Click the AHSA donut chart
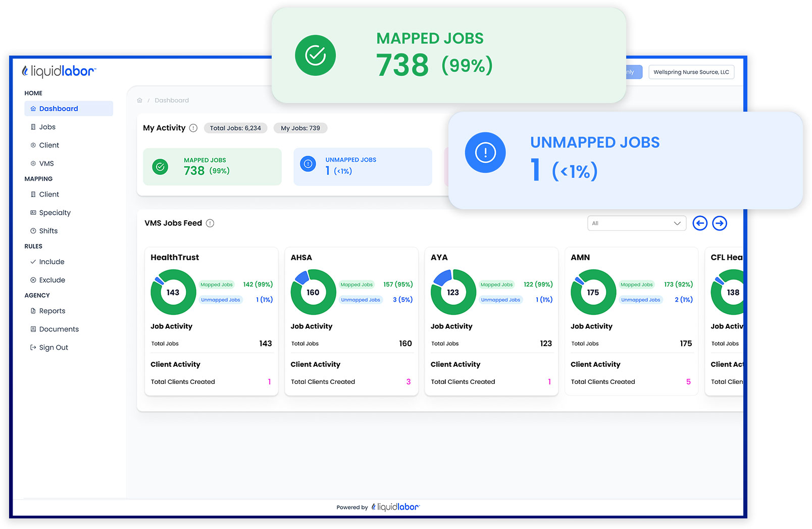The image size is (812, 529). pos(313,292)
